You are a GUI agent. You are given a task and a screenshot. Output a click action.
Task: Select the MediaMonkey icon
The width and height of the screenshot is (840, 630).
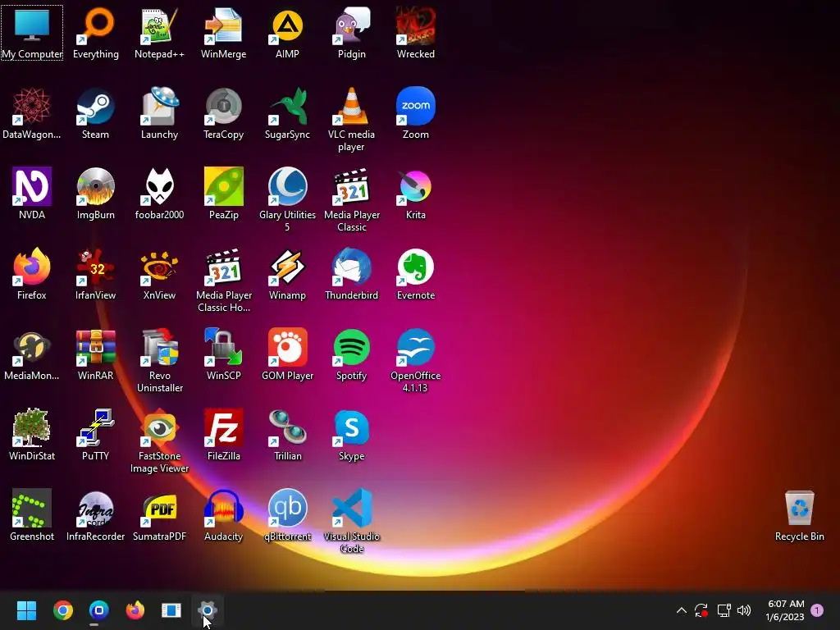coord(32,347)
